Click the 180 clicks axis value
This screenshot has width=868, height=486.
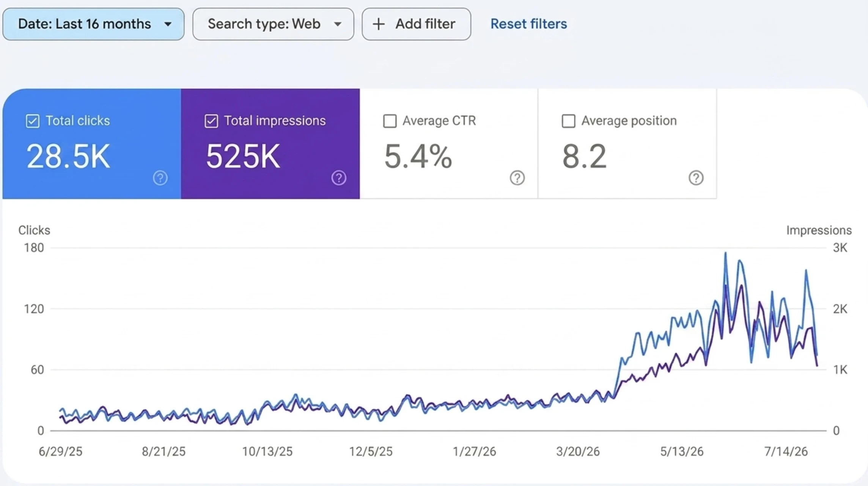pos(34,248)
